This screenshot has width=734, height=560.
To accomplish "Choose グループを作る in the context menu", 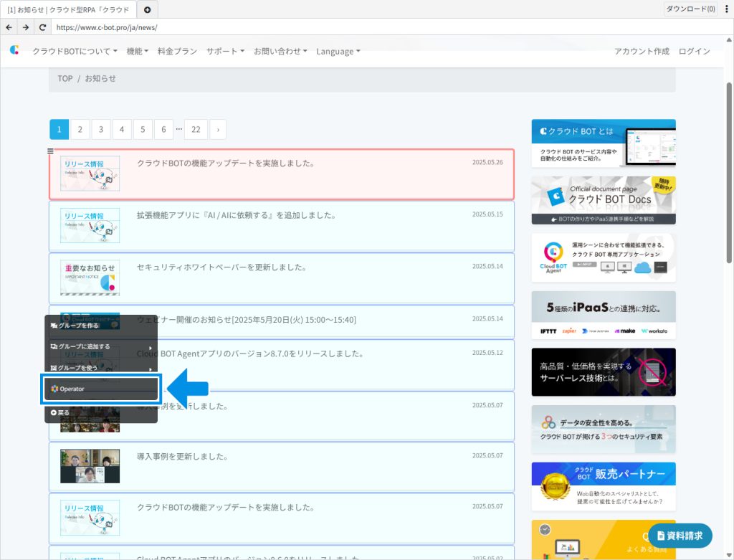I will (101, 326).
